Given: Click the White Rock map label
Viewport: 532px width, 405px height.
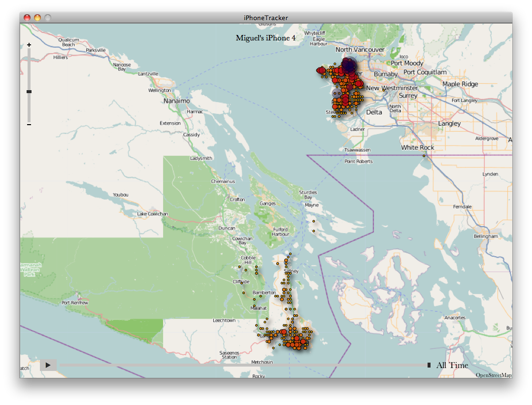Looking at the screenshot, I should coord(418,148).
